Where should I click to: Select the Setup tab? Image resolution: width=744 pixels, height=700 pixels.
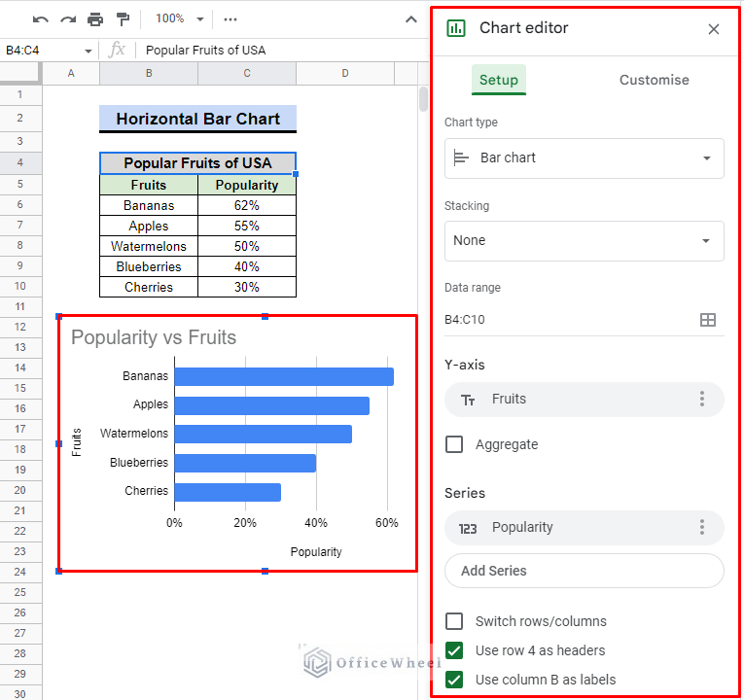tap(499, 80)
